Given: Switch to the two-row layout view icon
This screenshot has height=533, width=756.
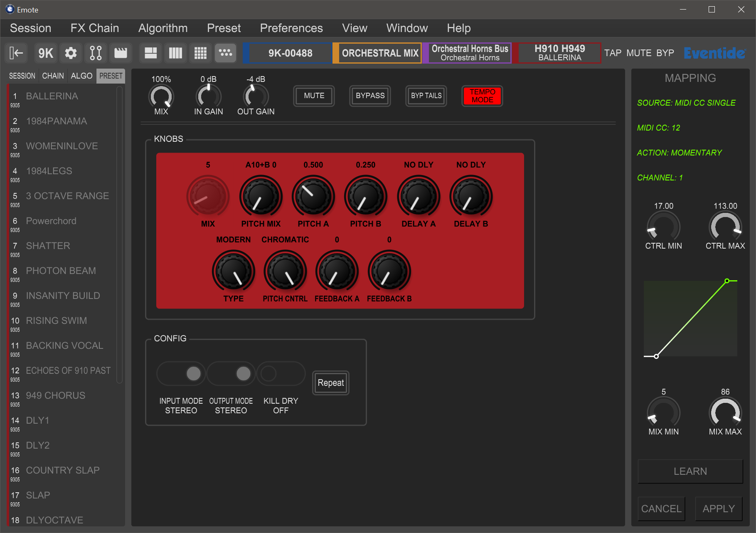Looking at the screenshot, I should pyautogui.click(x=150, y=53).
